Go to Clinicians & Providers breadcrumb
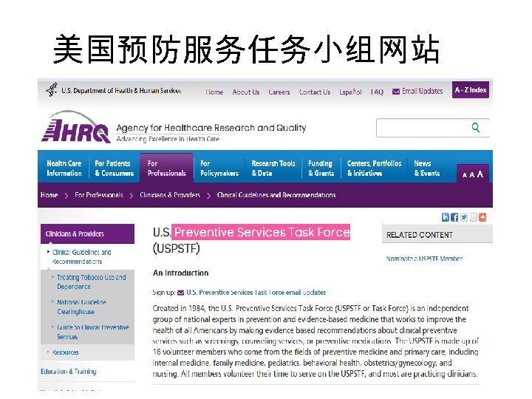Image resolution: width=532 pixels, height=399 pixels. point(170,195)
